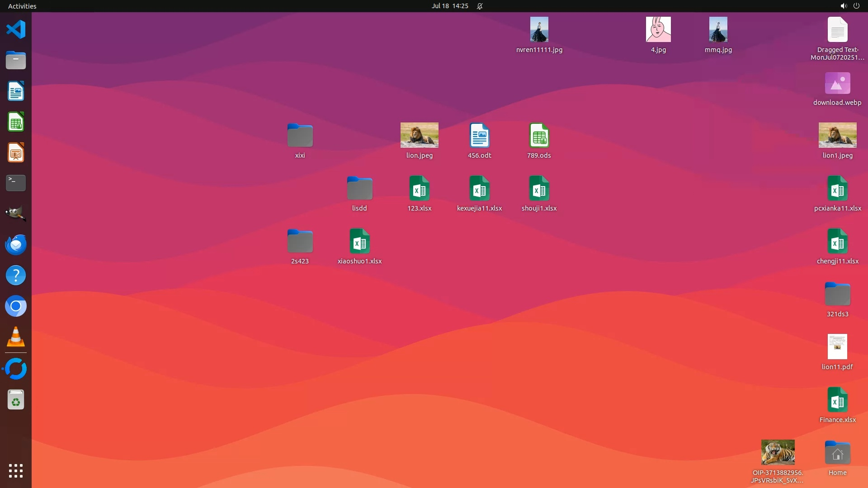Open the date and time menu
This screenshot has height=488, width=868.
449,6
